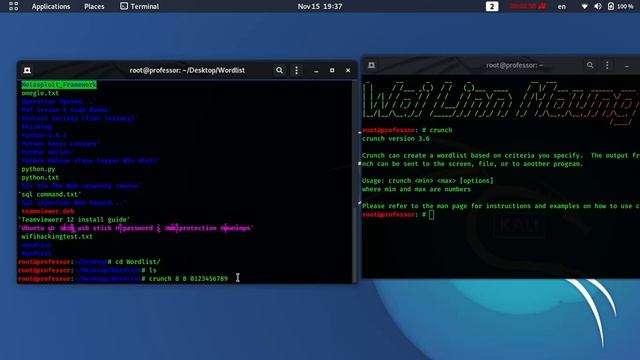
Task: Open the volume speaker icon
Action: tap(598, 7)
